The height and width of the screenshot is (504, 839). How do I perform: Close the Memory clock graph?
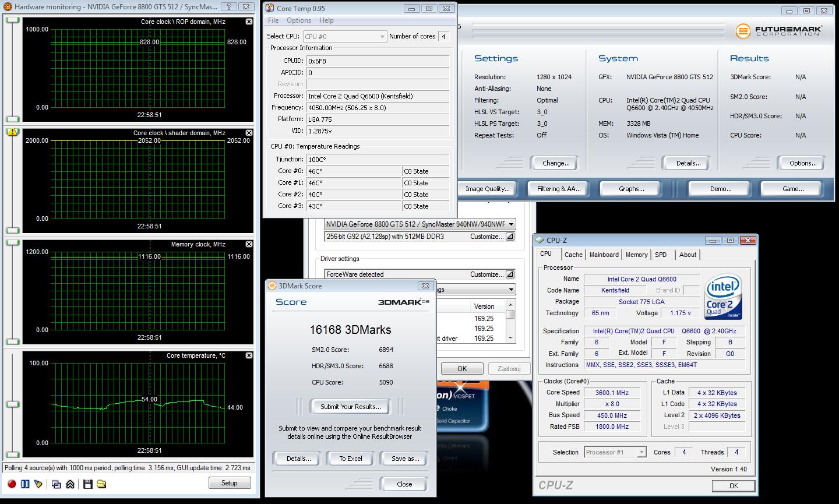[249, 244]
